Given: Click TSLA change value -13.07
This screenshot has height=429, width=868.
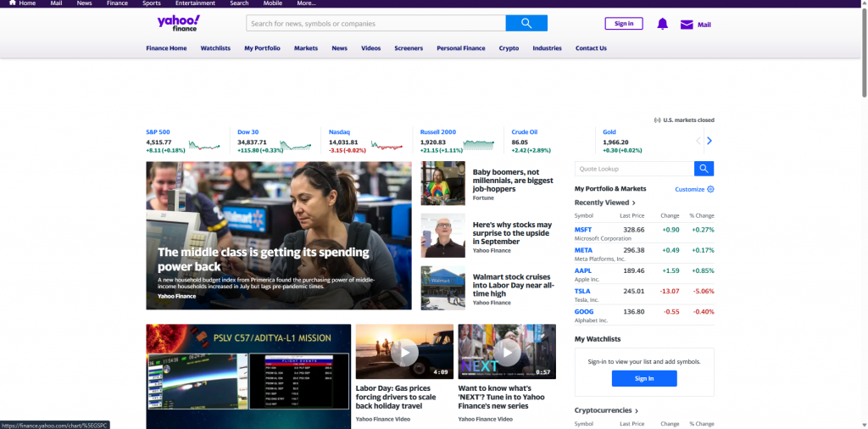Looking at the screenshot, I should pyautogui.click(x=670, y=291).
